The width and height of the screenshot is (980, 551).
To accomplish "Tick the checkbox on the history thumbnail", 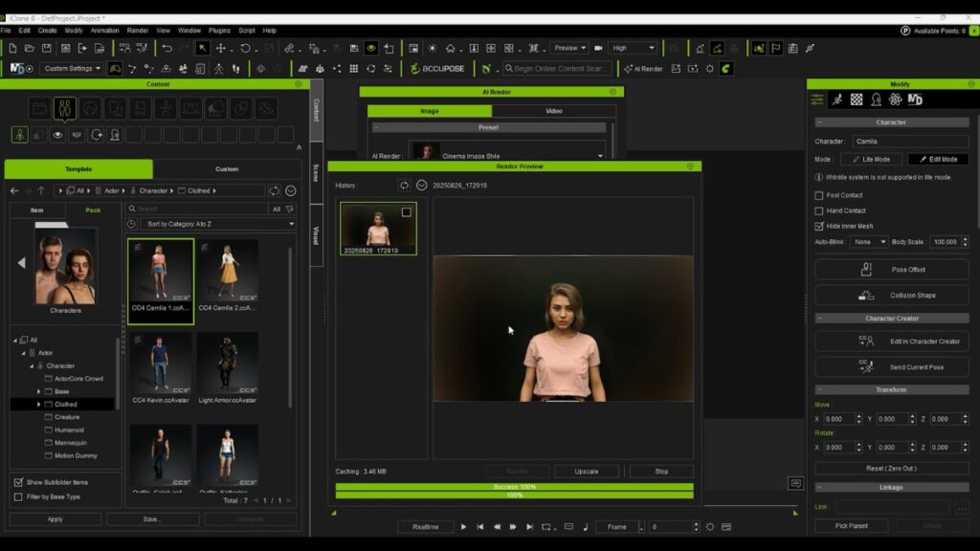I will pyautogui.click(x=406, y=212).
